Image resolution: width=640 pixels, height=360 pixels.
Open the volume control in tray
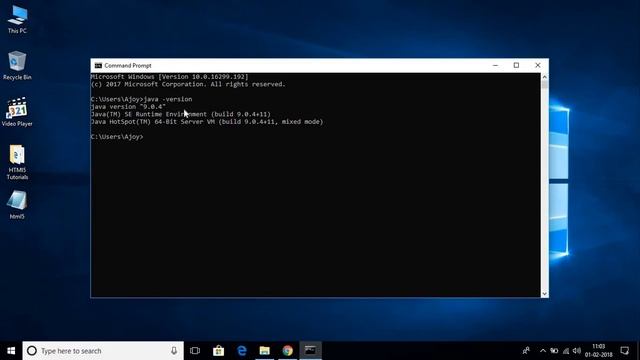click(577, 351)
